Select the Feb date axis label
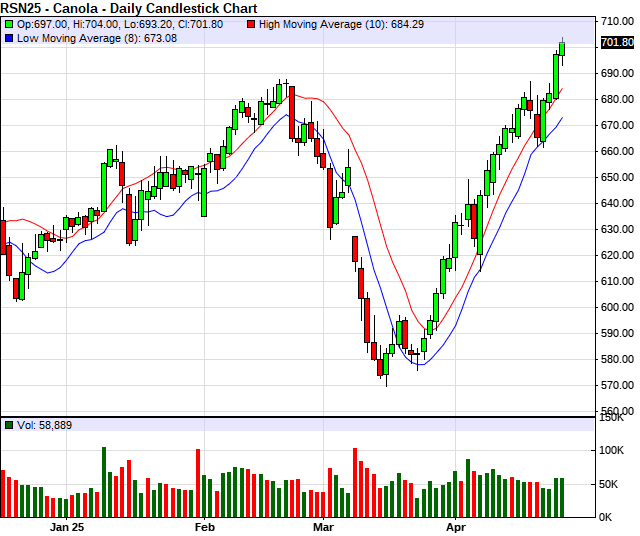This screenshot has height=536, width=640. point(205,525)
